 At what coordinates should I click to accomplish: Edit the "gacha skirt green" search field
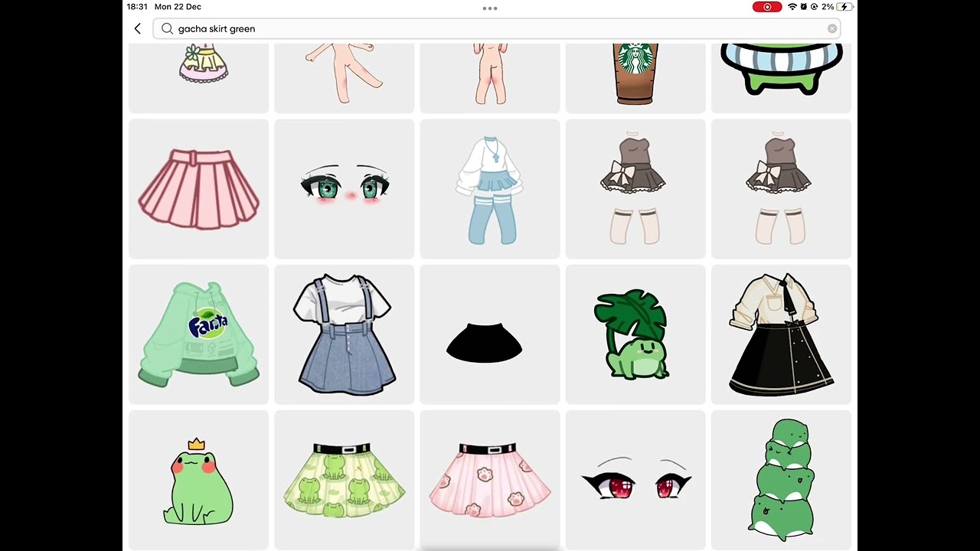(497, 29)
